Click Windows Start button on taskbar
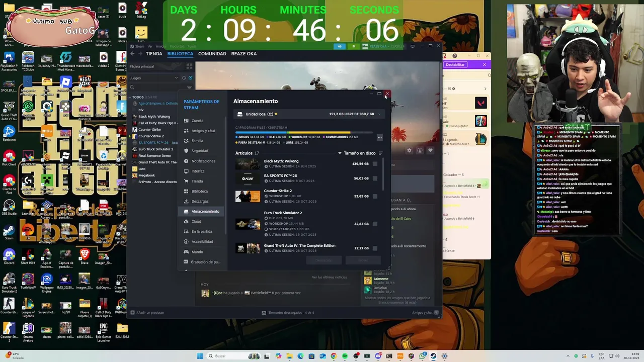This screenshot has width=644, height=362. 200,356
